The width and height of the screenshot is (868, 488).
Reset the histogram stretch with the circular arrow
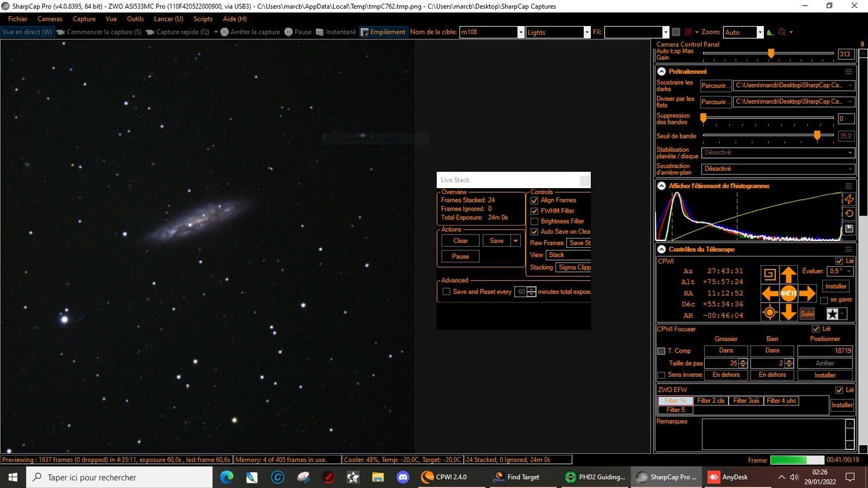(x=849, y=214)
